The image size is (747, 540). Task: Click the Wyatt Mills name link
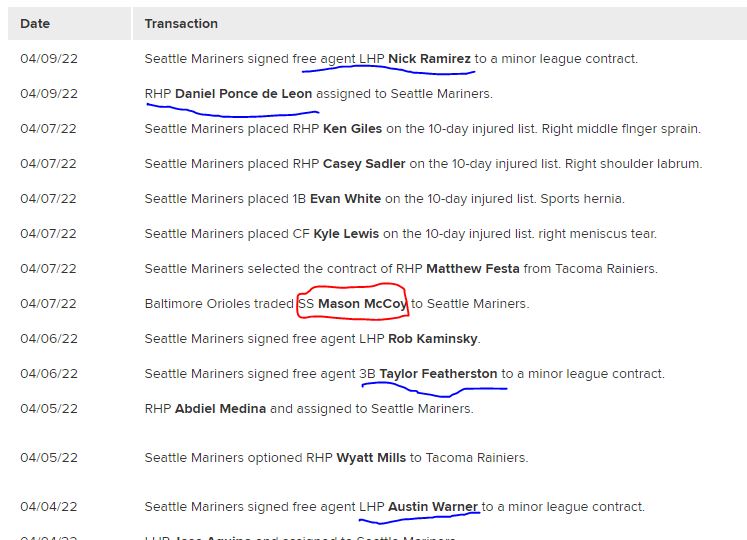tap(371, 458)
